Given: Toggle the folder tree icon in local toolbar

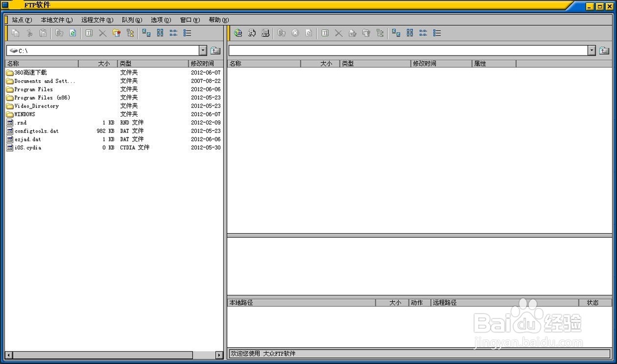Looking at the screenshot, I should click(x=130, y=33).
